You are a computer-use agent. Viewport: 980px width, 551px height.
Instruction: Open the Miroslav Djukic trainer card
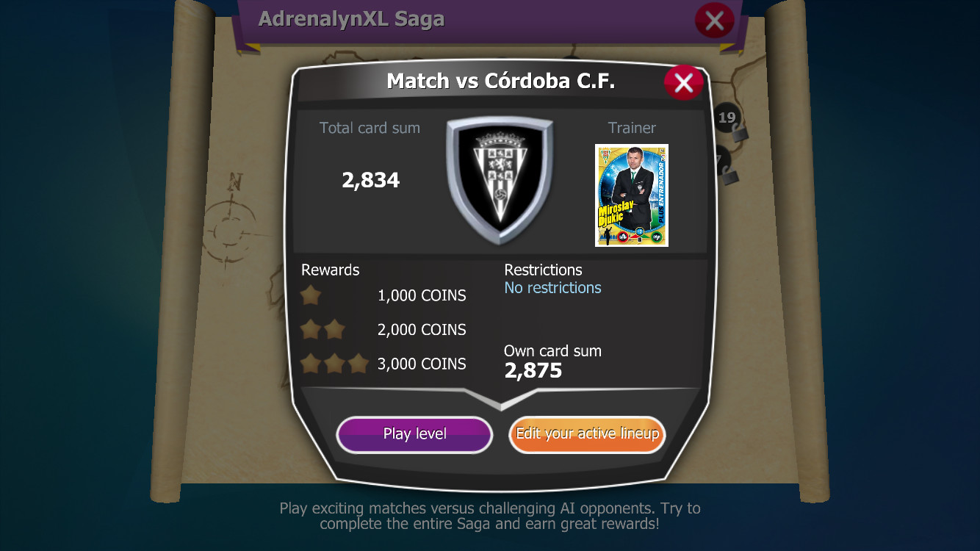tap(632, 195)
